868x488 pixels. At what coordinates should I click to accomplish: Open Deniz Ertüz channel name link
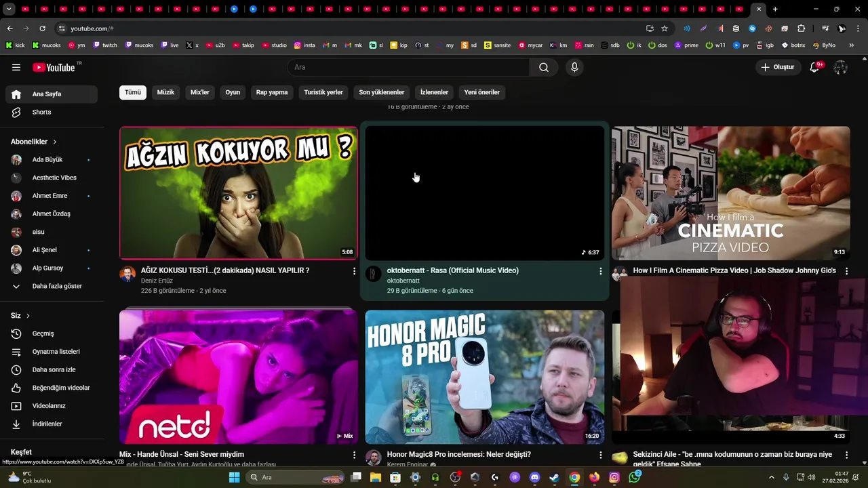[x=157, y=281]
